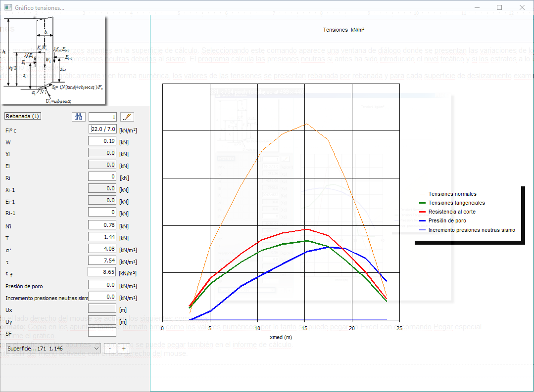
Task: Click the x-axis tick label 15
Action: [x=304, y=328]
